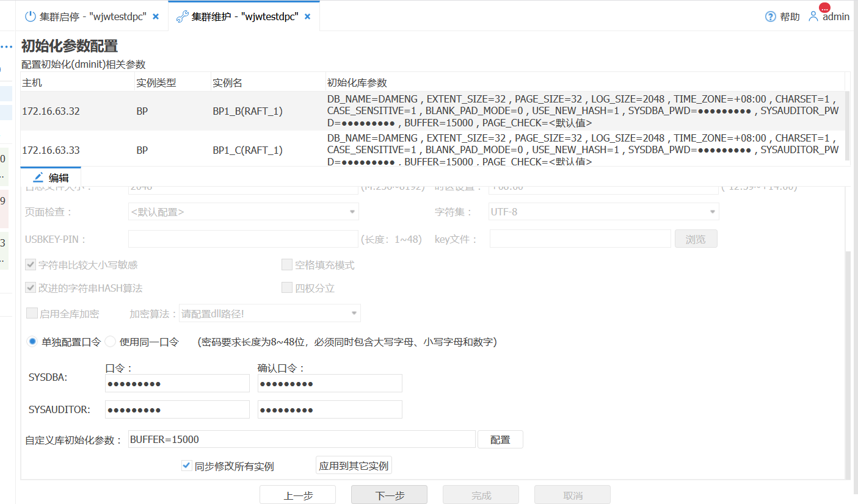The height and width of the screenshot is (504, 858).
Task: Click the pencil 编辑 icon
Action: coord(38,178)
